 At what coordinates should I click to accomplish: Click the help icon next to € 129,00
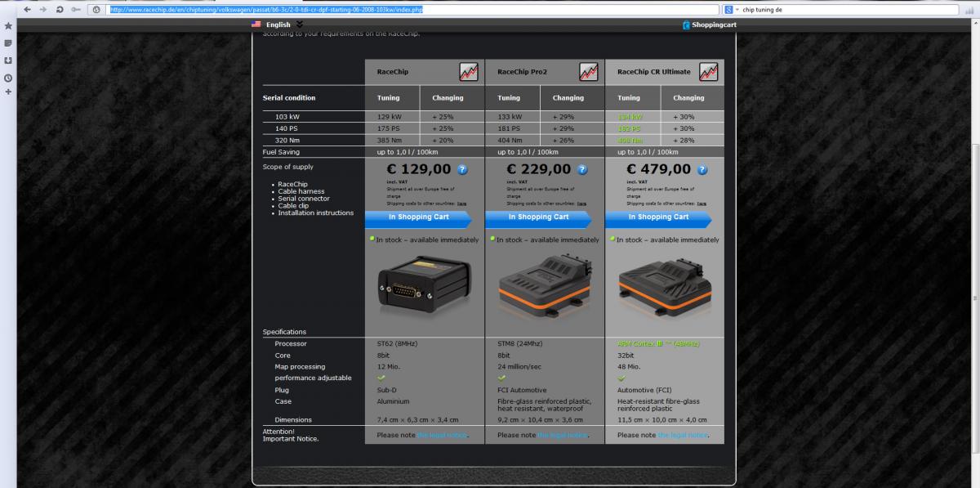(x=463, y=169)
